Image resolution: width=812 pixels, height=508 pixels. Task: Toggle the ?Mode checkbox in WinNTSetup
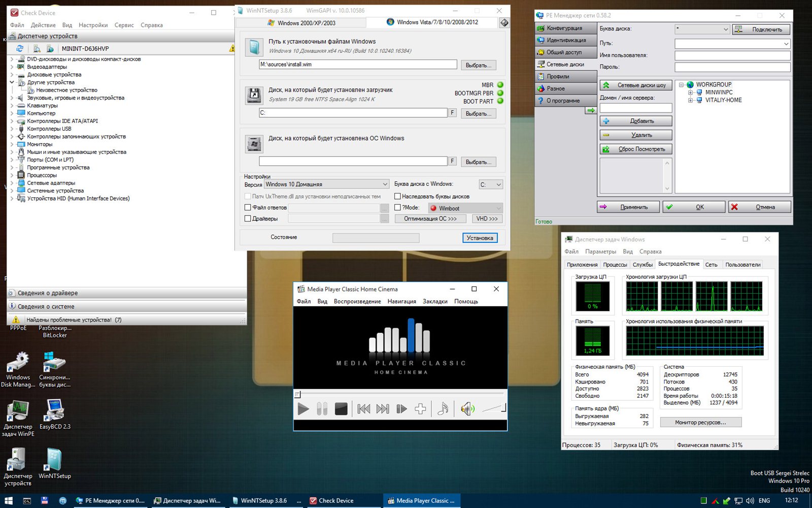pos(397,207)
